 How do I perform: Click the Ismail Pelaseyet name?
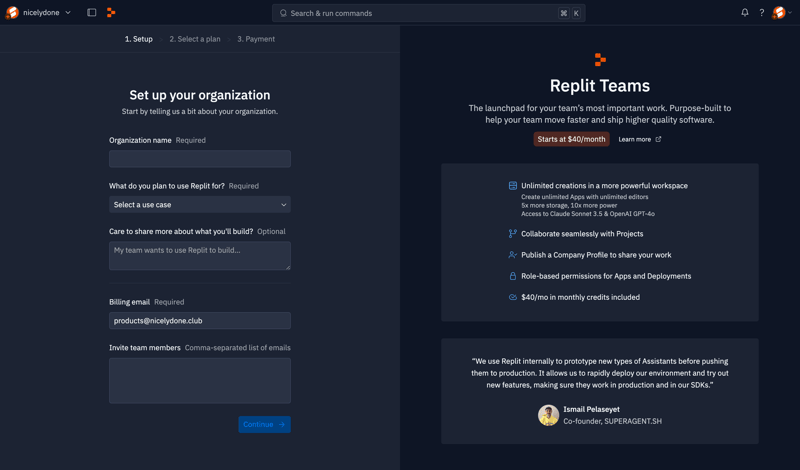tap(591, 409)
